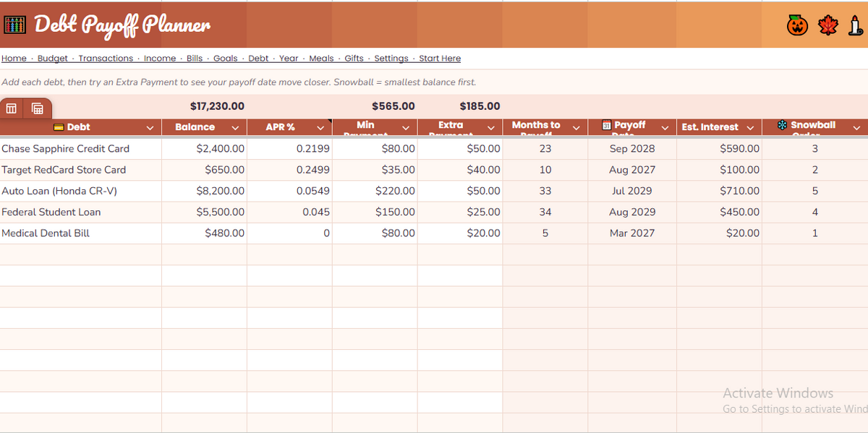Open the Goals navigation link
The height and width of the screenshot is (433, 868).
226,59
